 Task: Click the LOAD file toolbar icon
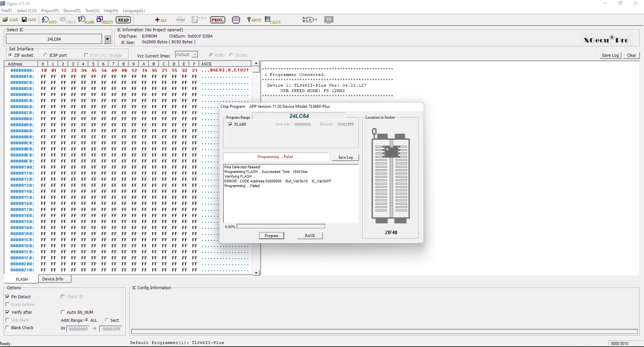10,20
